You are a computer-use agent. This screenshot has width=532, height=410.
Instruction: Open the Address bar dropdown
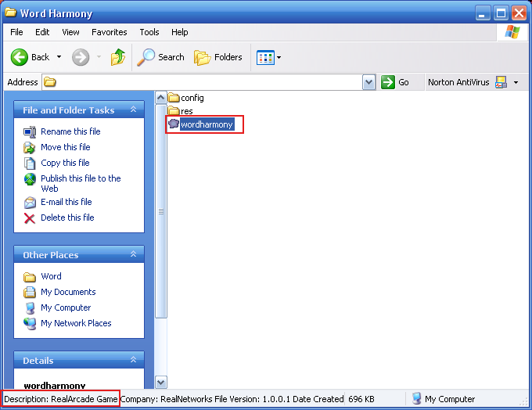point(368,82)
